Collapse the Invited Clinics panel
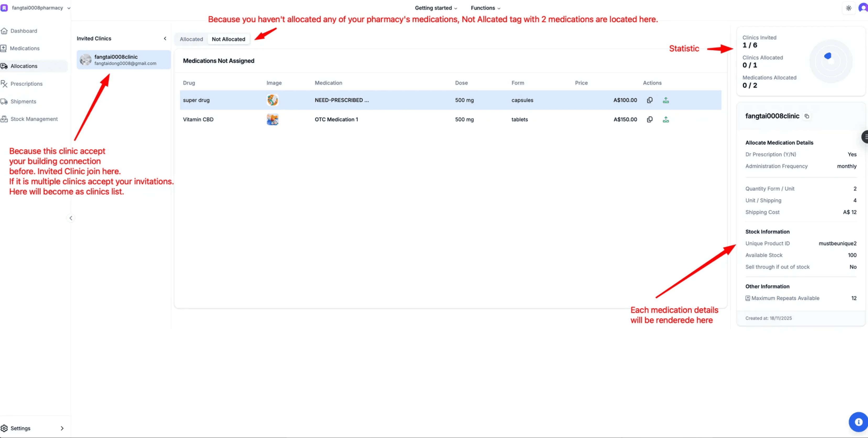Image resolution: width=868 pixels, height=438 pixels. [165, 39]
